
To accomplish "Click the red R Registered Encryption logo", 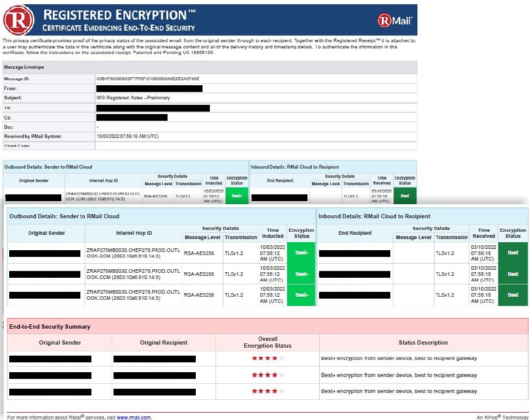I will coord(18,20).
